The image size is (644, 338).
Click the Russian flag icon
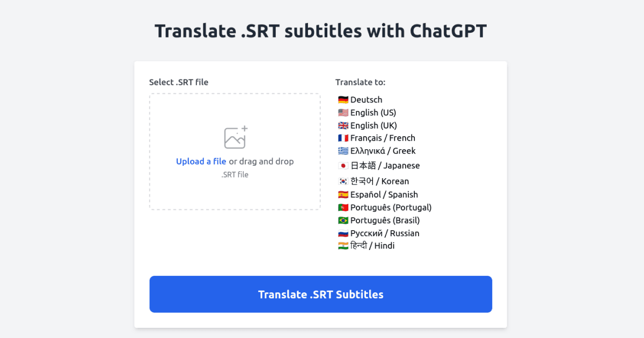pos(343,233)
